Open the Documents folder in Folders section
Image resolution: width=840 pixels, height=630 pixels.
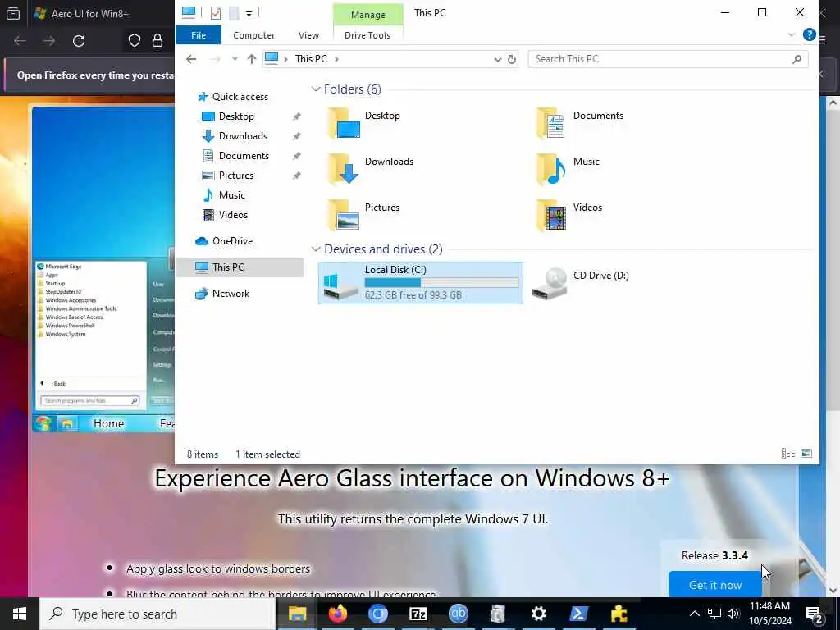coord(581,123)
